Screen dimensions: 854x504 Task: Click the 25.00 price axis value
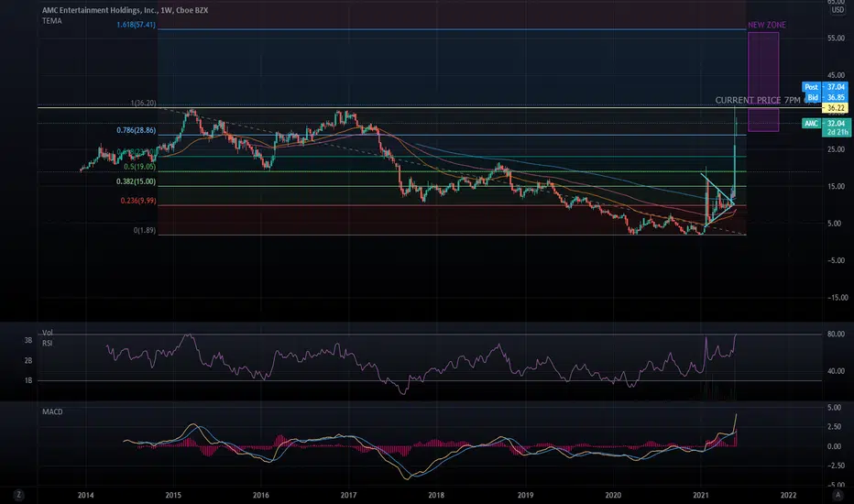(836, 148)
